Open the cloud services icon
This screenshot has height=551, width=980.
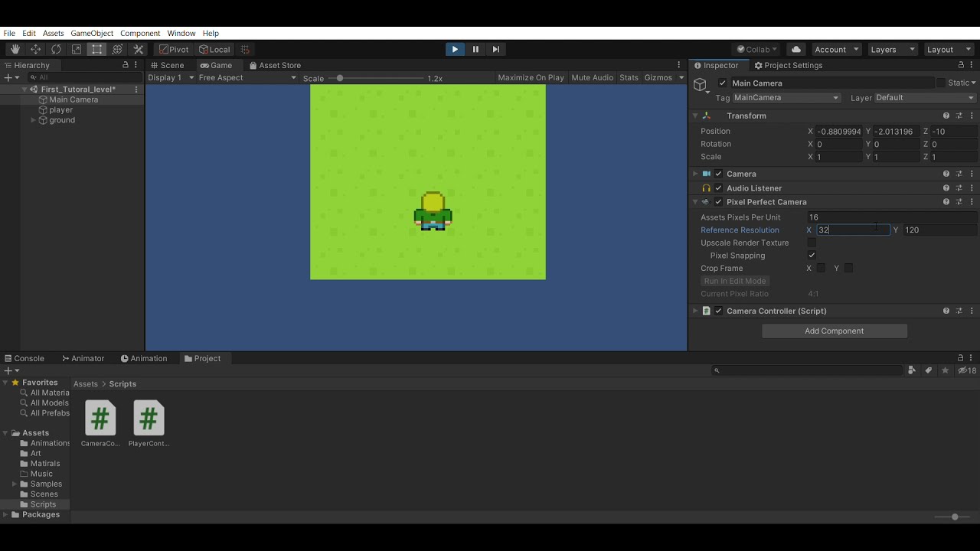[796, 49]
